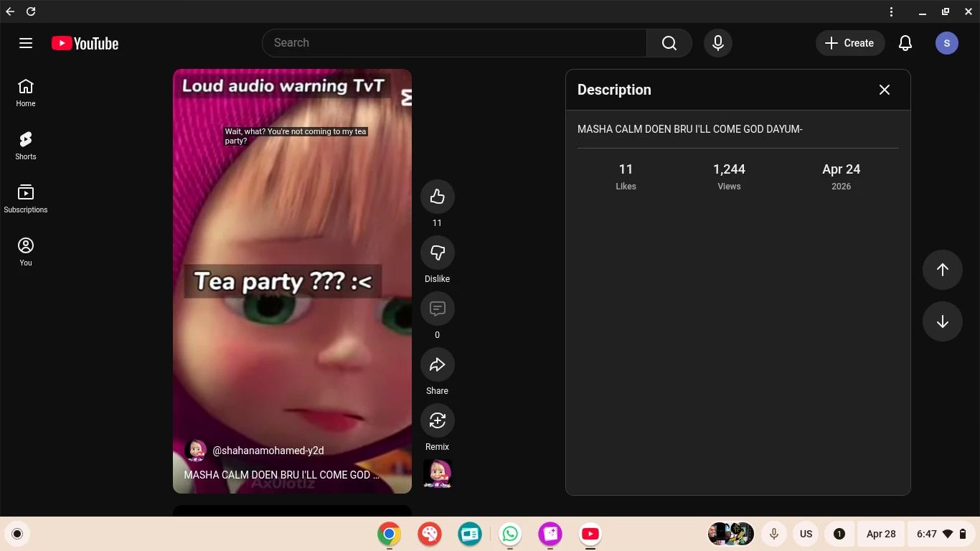Go to the next Short
The height and width of the screenshot is (551, 980).
[x=943, y=321]
